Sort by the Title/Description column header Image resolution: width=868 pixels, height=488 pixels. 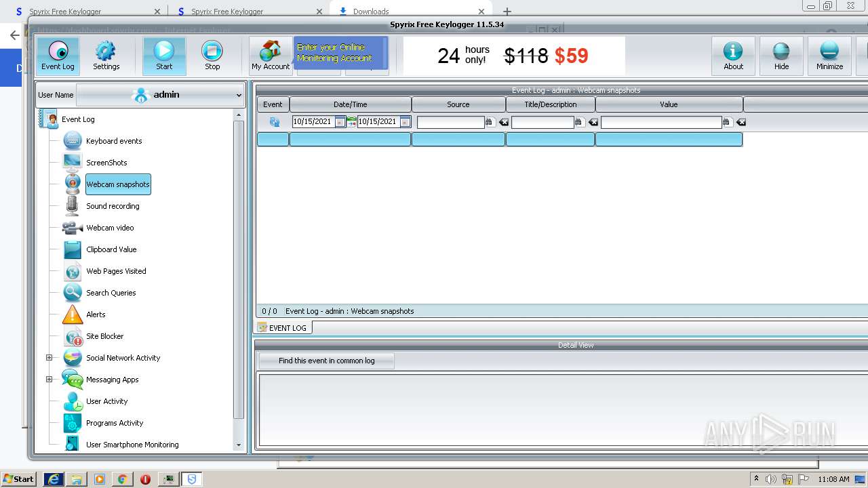pyautogui.click(x=551, y=104)
